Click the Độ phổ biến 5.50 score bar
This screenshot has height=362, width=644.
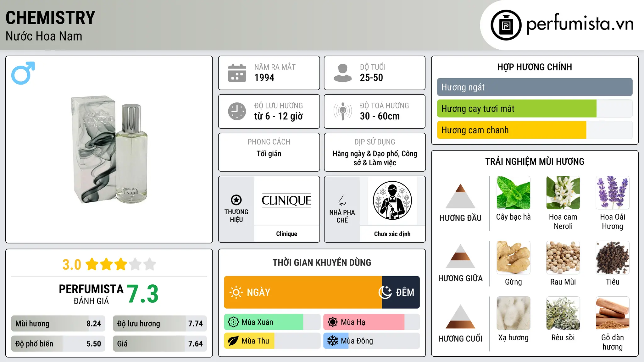[x=58, y=343]
